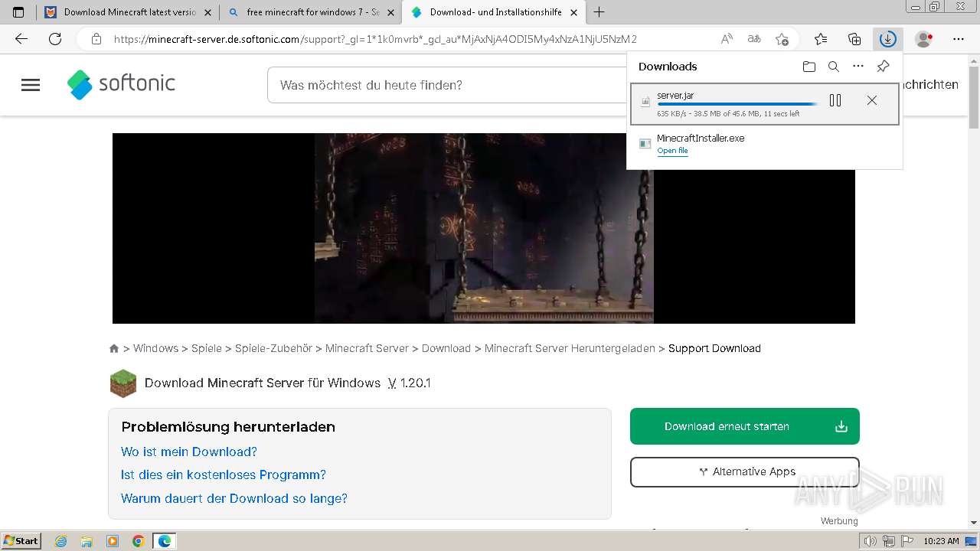
Task: Add this page to favorites
Action: click(782, 39)
